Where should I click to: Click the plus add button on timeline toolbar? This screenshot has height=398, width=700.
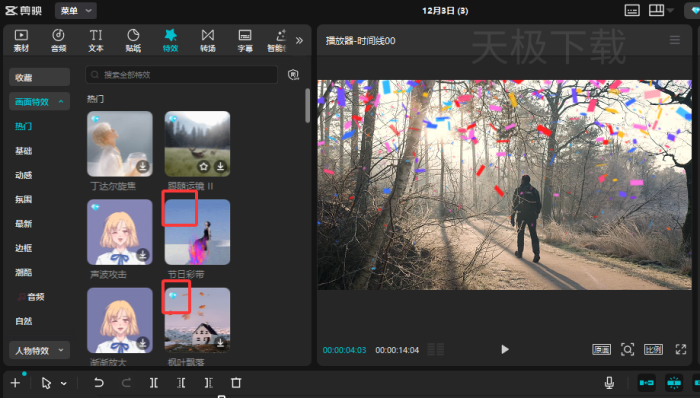pos(15,383)
